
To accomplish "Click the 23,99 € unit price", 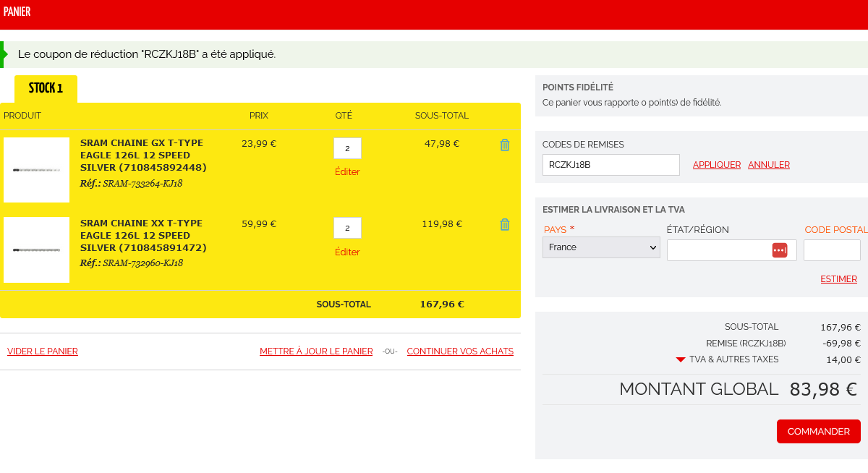I will coord(259,144).
